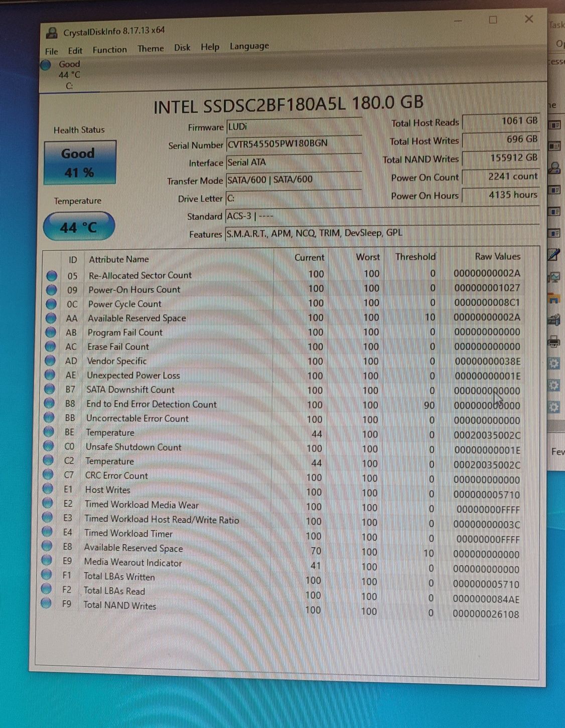Viewport: 565px width, 728px height.
Task: Click the Standard ACS-3 field
Action: pyautogui.click(x=382, y=216)
